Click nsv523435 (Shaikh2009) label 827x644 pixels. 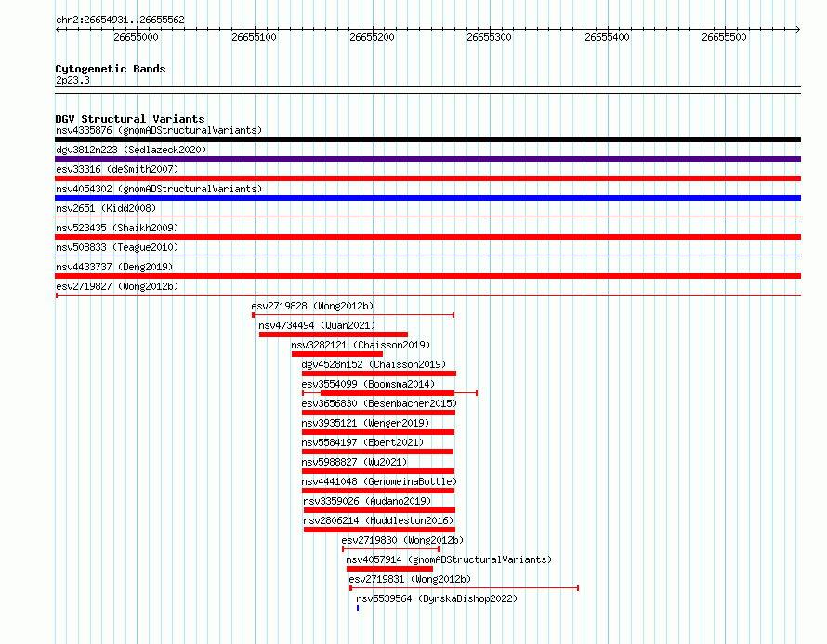click(x=117, y=228)
